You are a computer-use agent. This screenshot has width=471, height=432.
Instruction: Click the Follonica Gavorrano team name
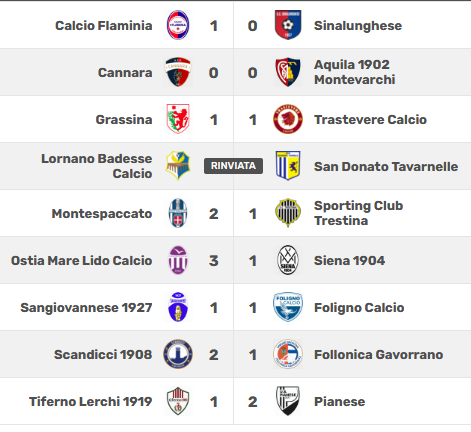379,354
